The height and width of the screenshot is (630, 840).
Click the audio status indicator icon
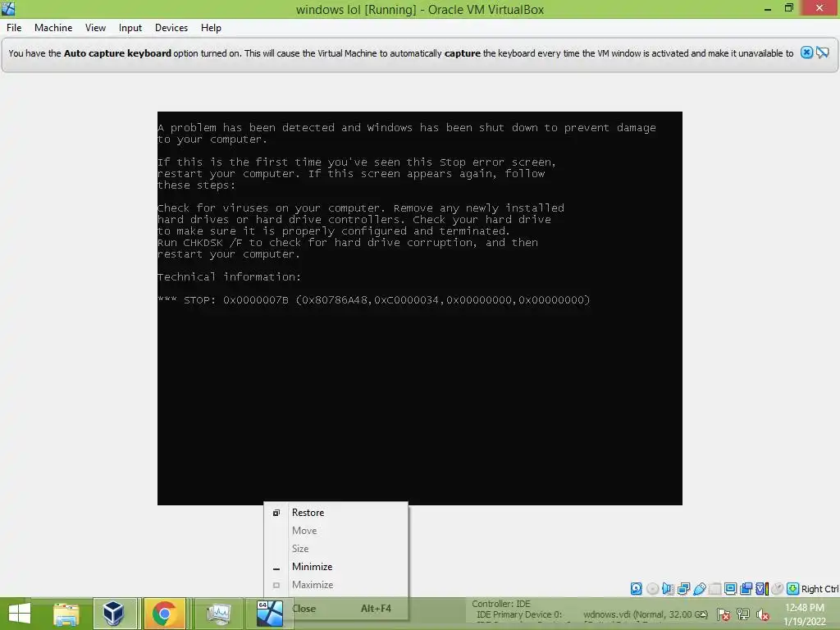click(668, 589)
